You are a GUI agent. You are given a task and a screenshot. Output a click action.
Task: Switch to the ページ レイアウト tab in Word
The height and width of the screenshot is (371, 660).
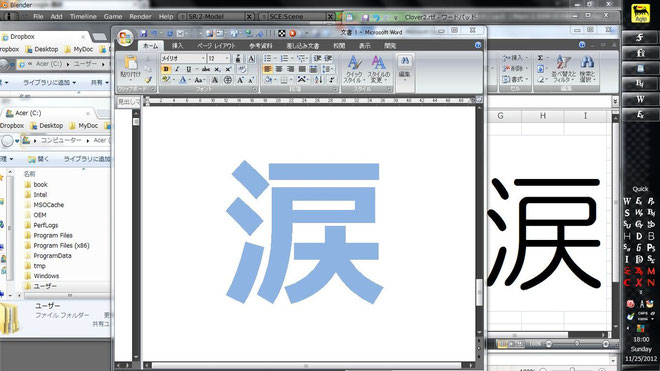click(216, 46)
